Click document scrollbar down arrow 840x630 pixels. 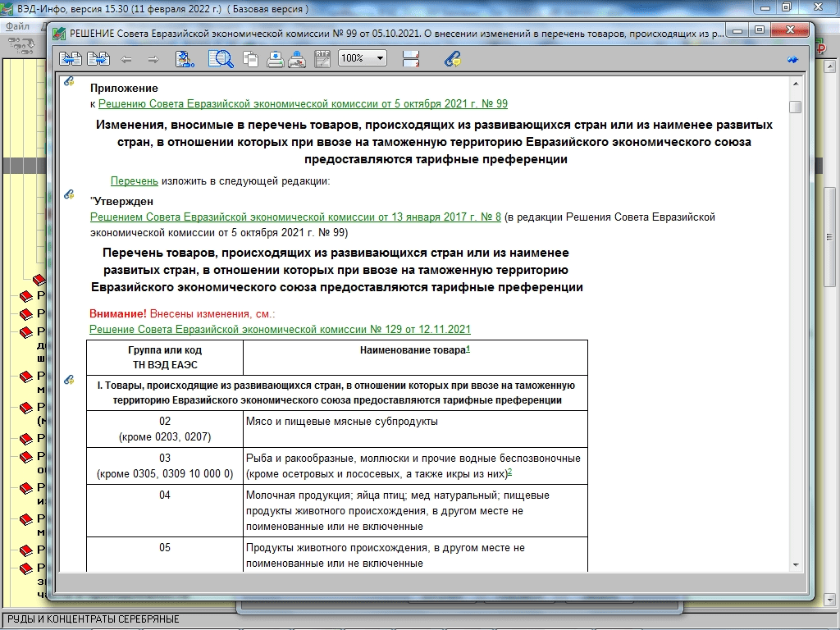coord(796,564)
